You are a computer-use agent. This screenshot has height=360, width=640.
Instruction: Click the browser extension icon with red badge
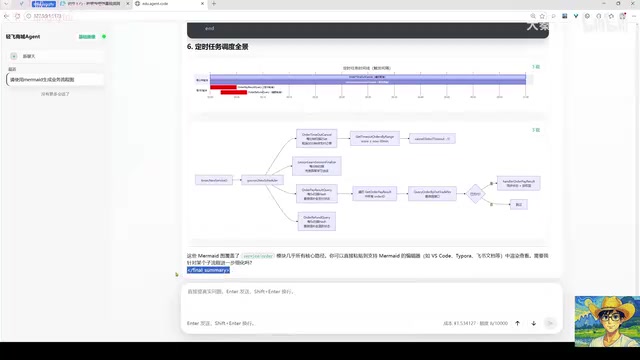pos(622,16)
